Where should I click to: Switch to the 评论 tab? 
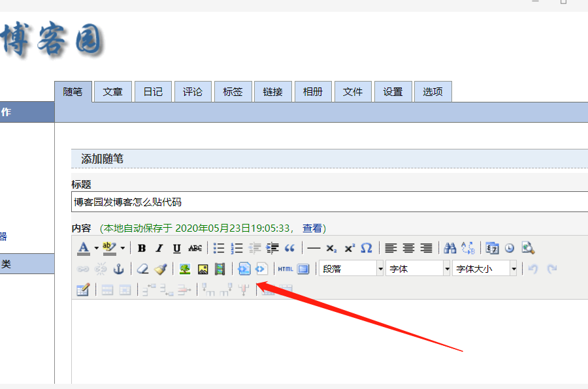click(193, 92)
